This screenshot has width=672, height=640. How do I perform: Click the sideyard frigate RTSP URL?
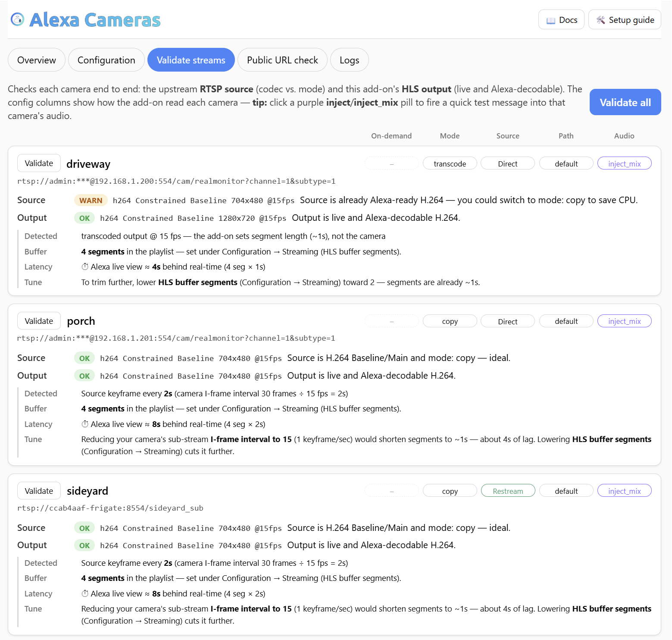[110, 508]
